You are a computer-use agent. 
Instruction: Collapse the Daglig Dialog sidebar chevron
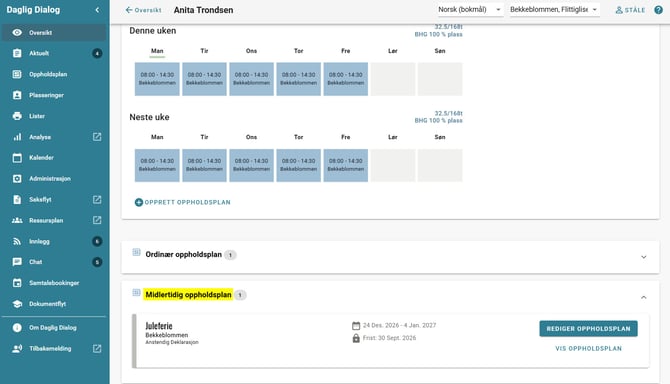tap(97, 10)
